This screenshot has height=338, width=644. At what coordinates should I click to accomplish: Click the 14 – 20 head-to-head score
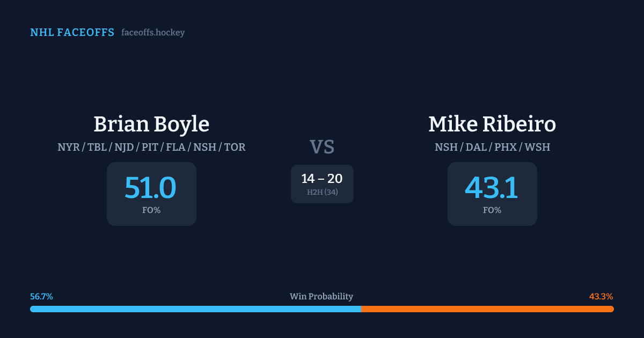click(x=322, y=179)
